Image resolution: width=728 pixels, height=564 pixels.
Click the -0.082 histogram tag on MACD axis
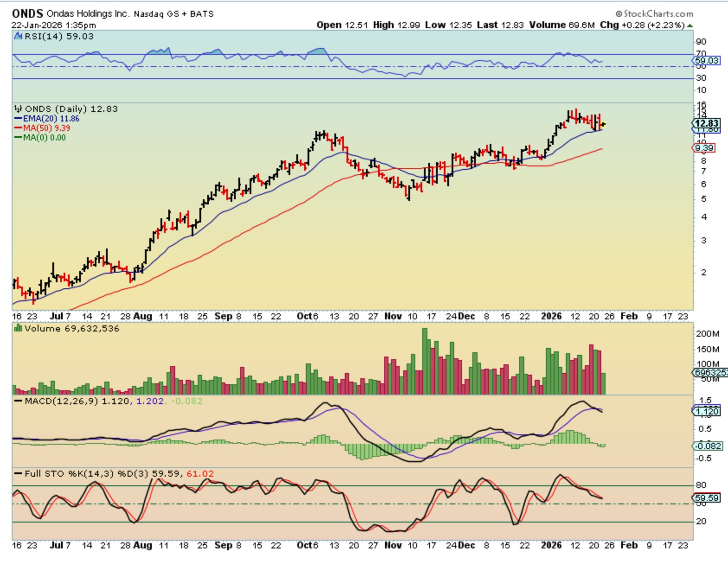click(x=708, y=446)
